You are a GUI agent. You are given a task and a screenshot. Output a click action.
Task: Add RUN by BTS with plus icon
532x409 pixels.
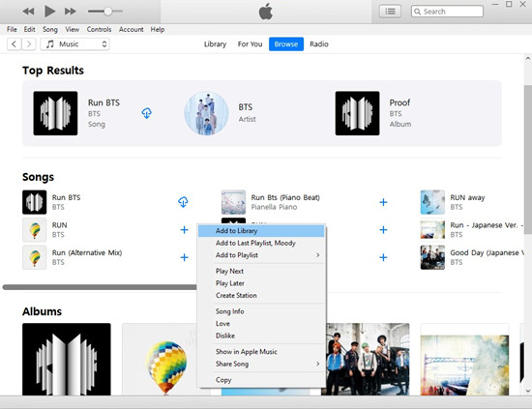tap(184, 230)
